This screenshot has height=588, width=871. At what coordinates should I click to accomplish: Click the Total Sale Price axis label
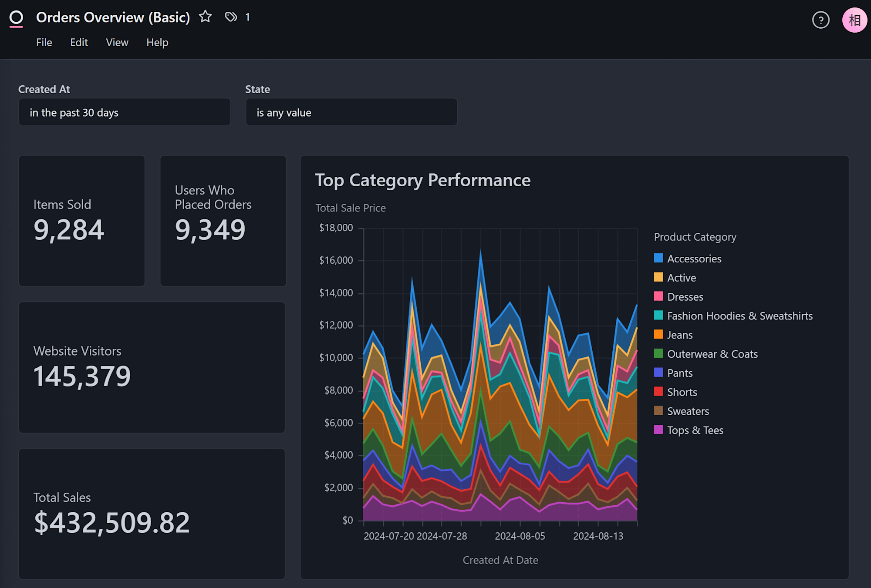pyautogui.click(x=351, y=208)
